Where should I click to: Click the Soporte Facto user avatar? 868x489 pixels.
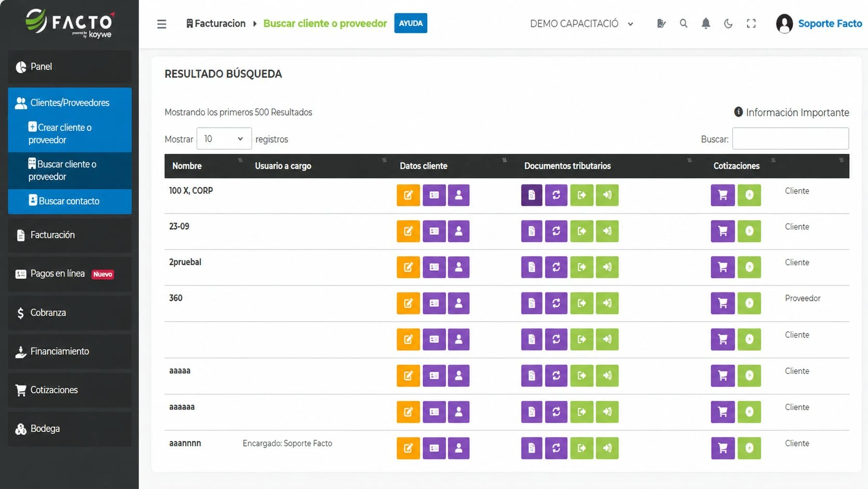784,23
